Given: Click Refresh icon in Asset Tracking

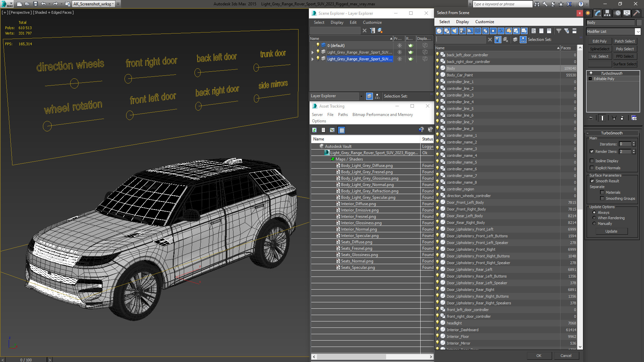Looking at the screenshot, I should [x=315, y=130].
